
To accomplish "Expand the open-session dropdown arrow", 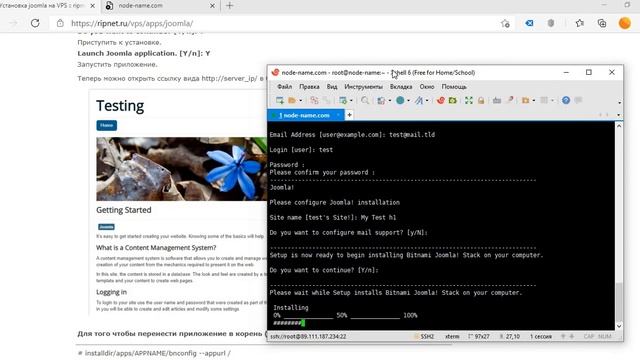I will [301, 101].
